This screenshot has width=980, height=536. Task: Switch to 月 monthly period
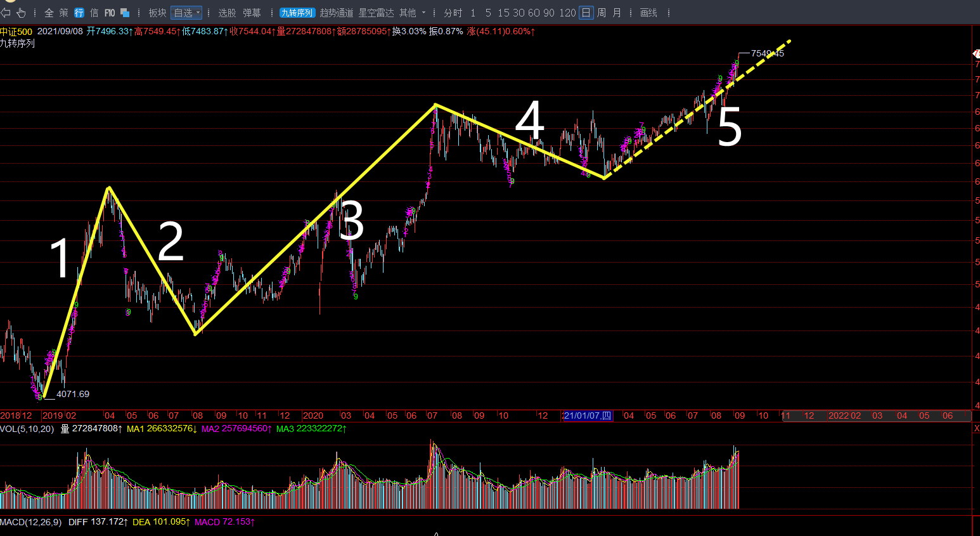pyautogui.click(x=617, y=13)
